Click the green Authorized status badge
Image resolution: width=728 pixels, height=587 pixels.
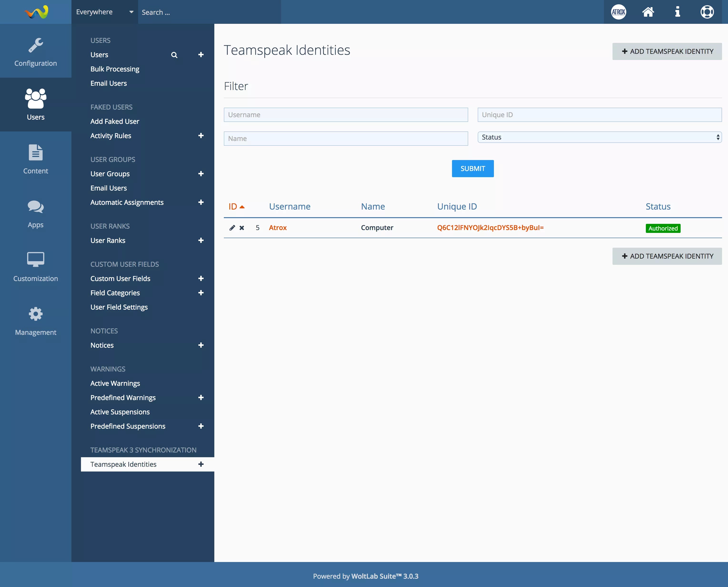pyautogui.click(x=663, y=228)
